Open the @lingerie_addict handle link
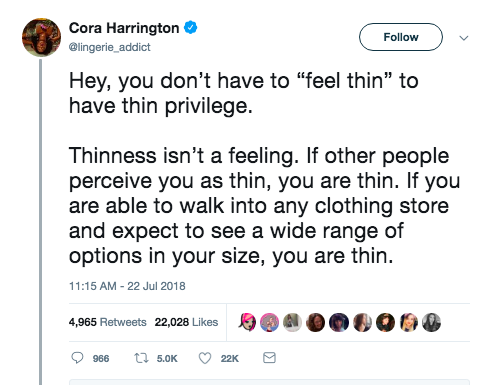Screen dimensions: 497x385 109,47
